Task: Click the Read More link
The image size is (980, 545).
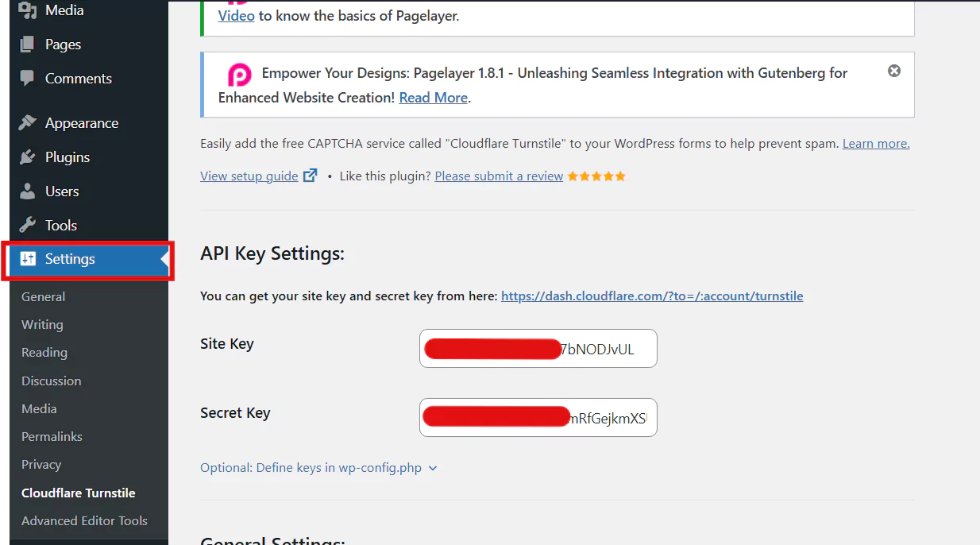Action: (433, 98)
